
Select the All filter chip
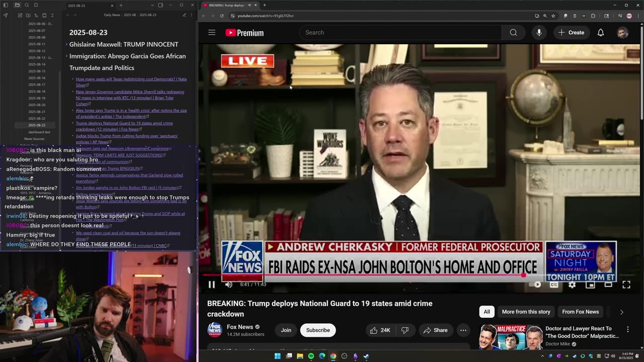pos(487,312)
